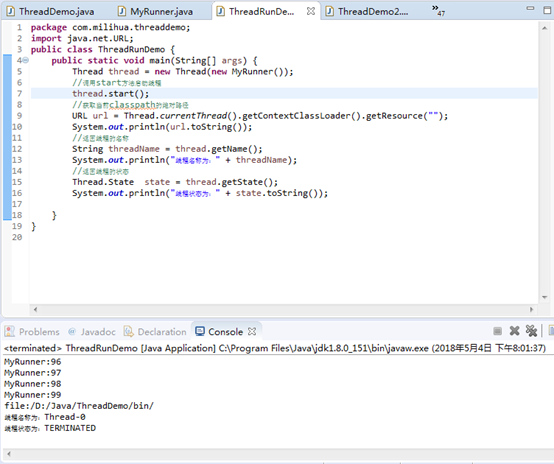Screen dimensions: 554x464
Task: Remove the launch with the X icon
Action: (x=514, y=331)
